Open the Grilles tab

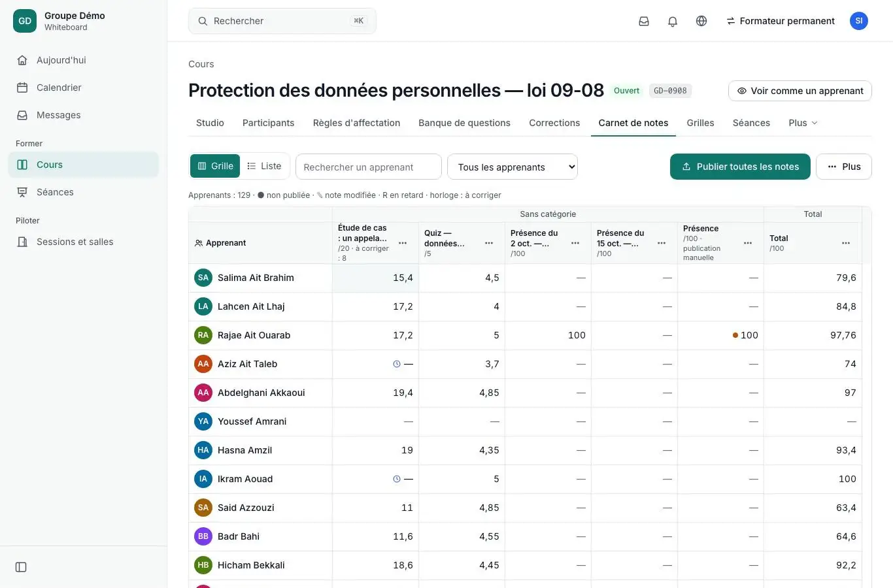tap(700, 123)
